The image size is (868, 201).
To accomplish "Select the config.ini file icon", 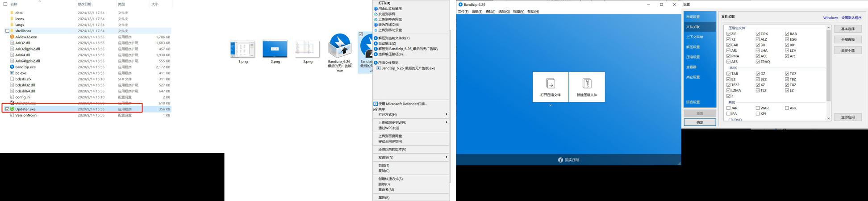I will point(12,97).
